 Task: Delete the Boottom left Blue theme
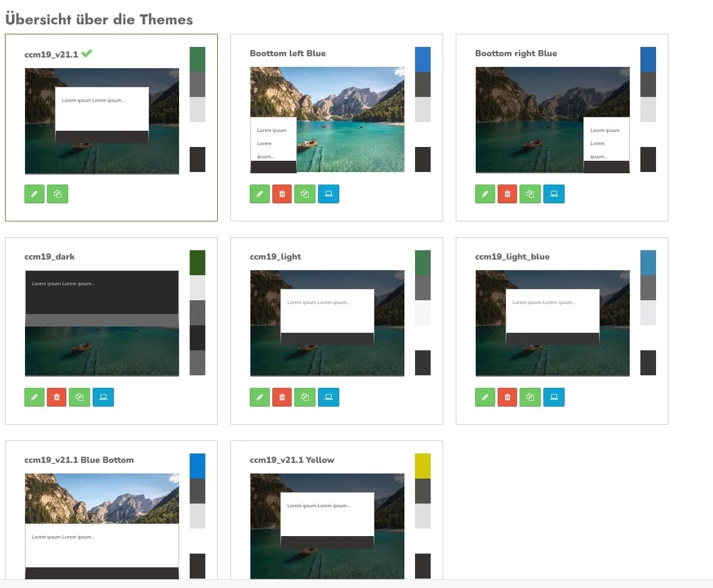click(x=282, y=194)
